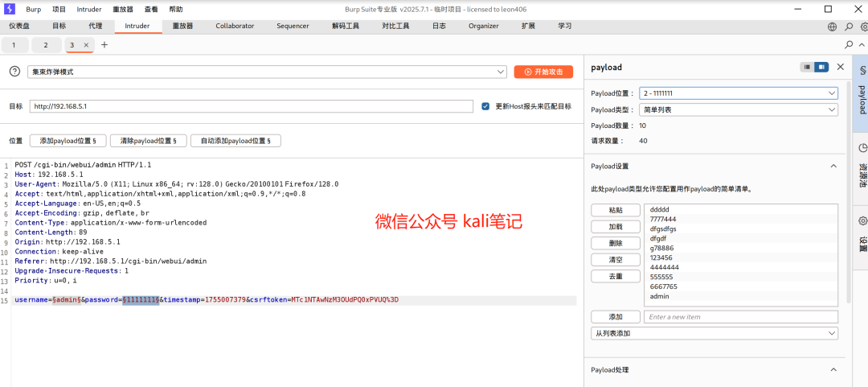The width and height of the screenshot is (868, 387).
Task: Open the settings gear in the top right
Action: tap(864, 26)
